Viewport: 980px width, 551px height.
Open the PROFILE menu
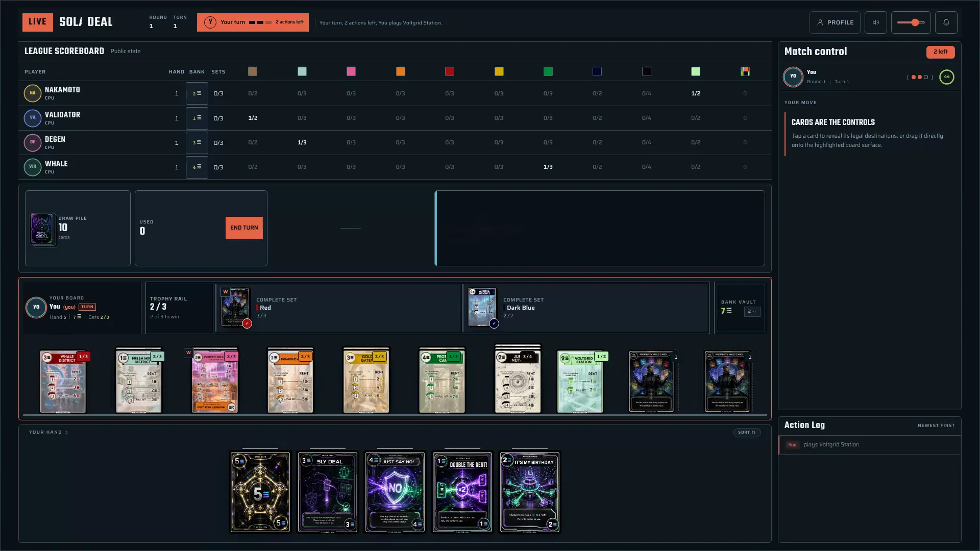coord(835,22)
